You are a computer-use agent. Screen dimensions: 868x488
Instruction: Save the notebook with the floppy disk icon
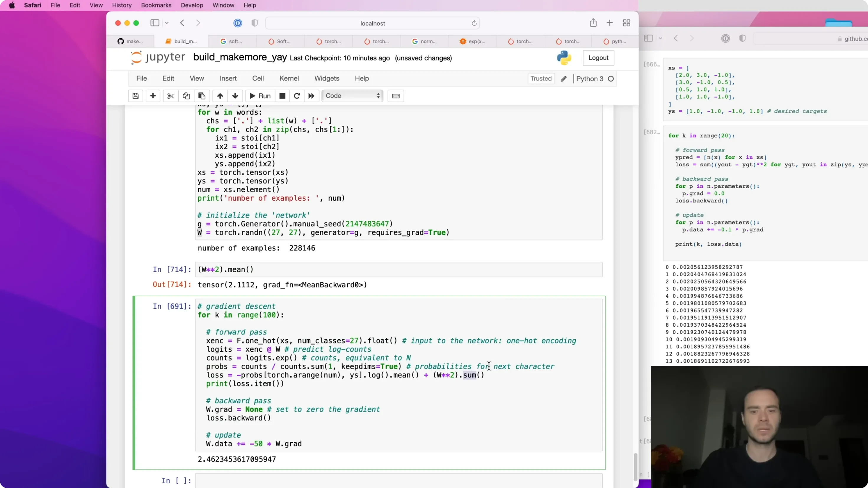click(136, 96)
